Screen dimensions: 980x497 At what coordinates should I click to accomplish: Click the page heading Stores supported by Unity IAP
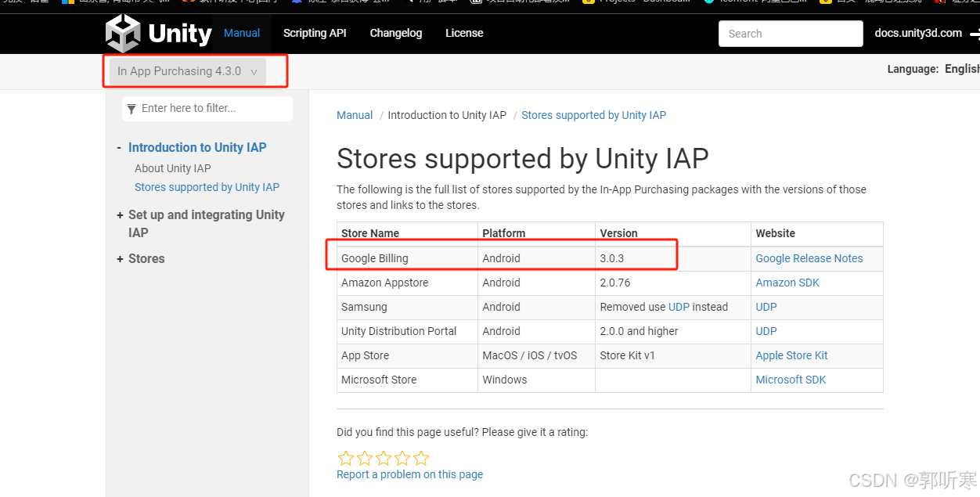[523, 159]
